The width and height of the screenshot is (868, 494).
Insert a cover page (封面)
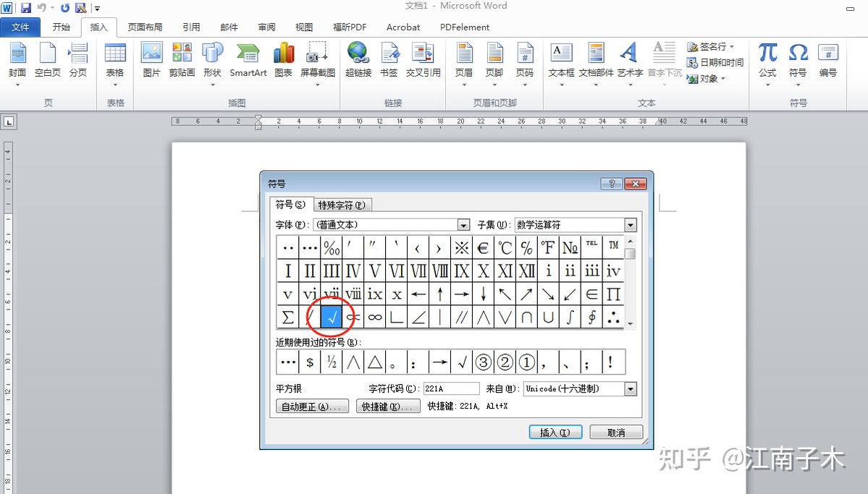click(17, 61)
